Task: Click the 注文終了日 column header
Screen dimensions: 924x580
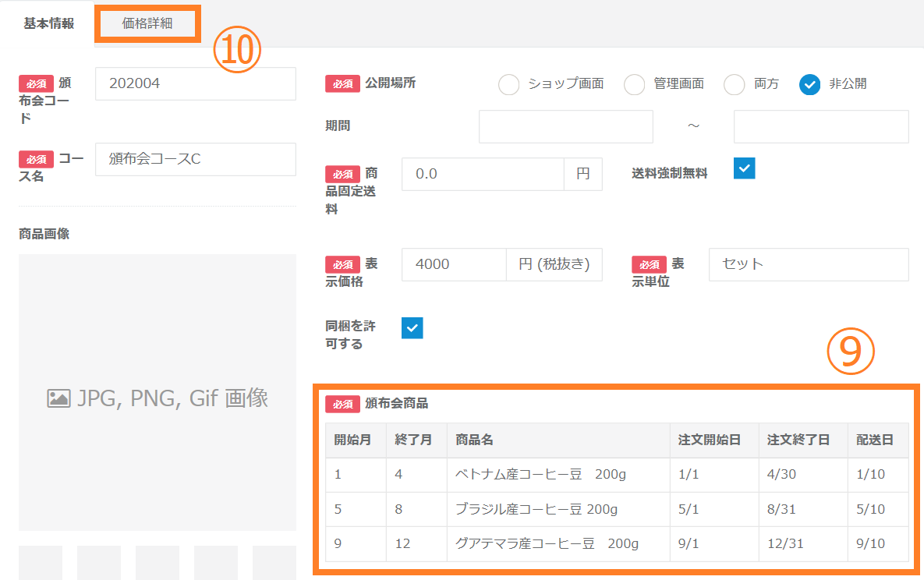Action: pyautogui.click(x=803, y=440)
